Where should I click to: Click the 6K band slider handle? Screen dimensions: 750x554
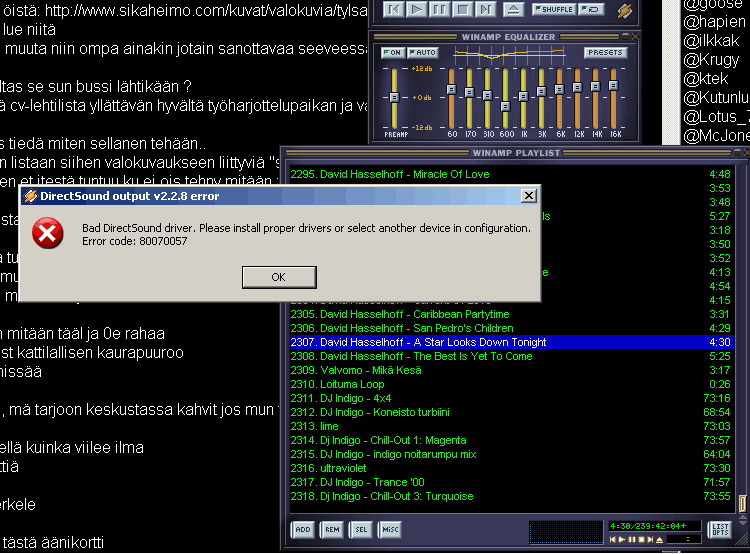559,89
